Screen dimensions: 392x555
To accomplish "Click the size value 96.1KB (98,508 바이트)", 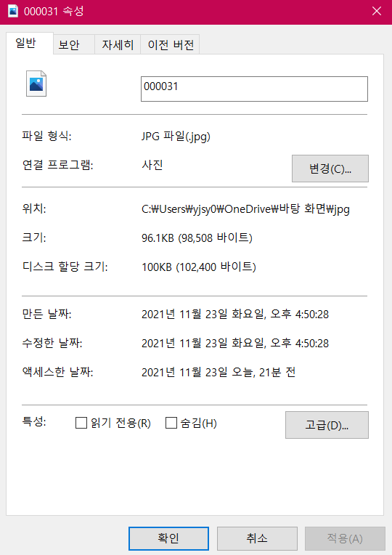I will [197, 238].
